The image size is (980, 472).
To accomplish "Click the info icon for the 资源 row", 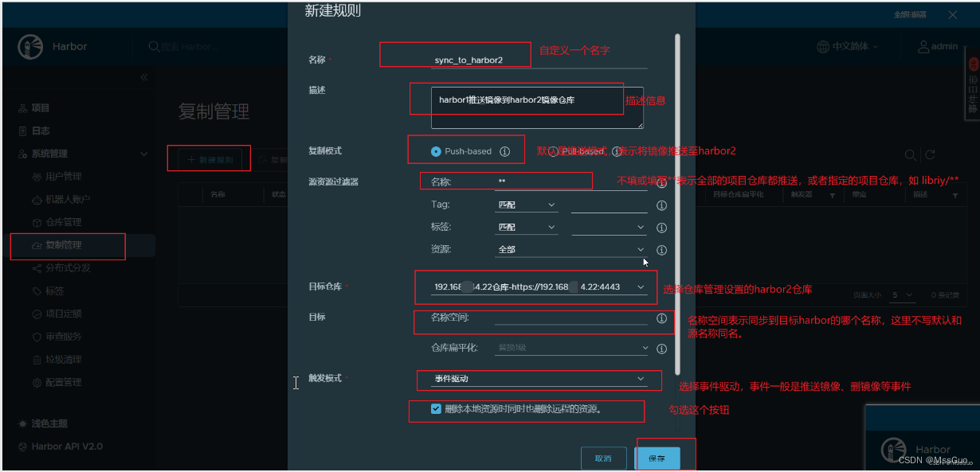I will [x=661, y=250].
